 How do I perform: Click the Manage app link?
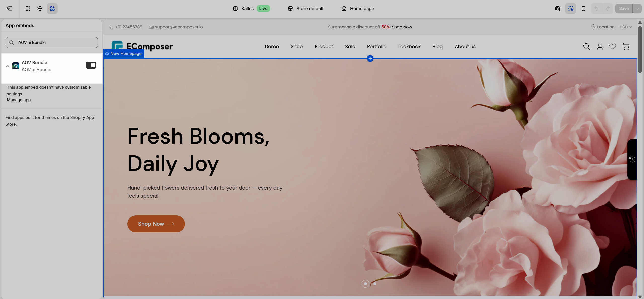(19, 100)
